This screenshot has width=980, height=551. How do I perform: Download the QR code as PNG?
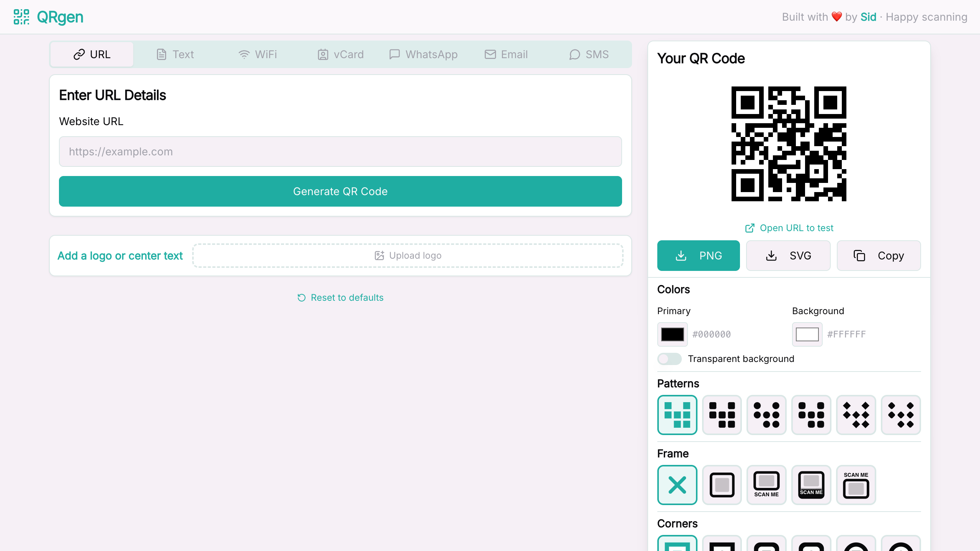point(699,256)
